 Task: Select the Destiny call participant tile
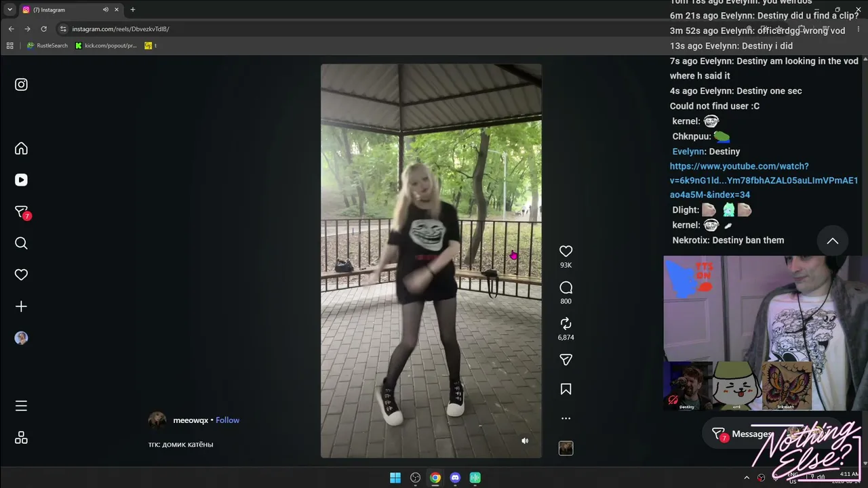click(688, 386)
